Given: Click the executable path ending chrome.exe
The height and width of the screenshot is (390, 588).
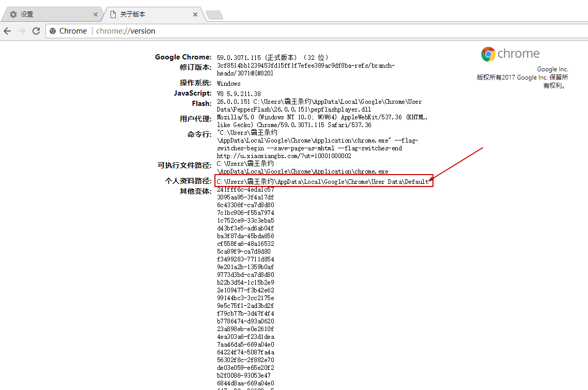Looking at the screenshot, I should (302, 168).
